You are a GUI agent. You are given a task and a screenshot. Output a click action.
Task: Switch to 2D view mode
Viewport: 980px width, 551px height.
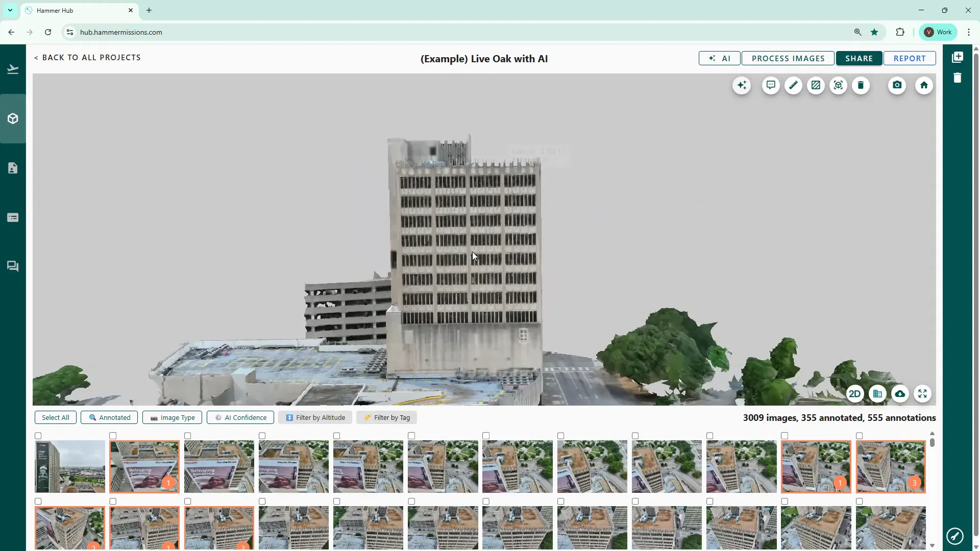tap(854, 394)
